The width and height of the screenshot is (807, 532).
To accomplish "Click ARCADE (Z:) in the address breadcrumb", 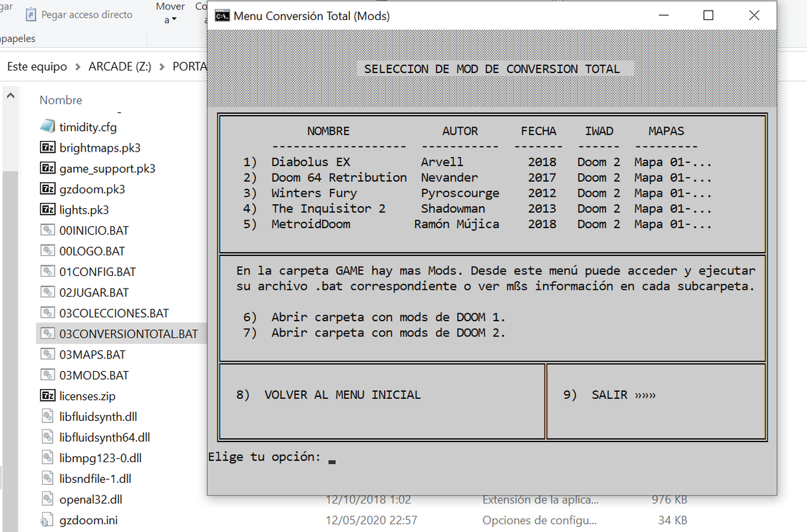I will (120, 66).
